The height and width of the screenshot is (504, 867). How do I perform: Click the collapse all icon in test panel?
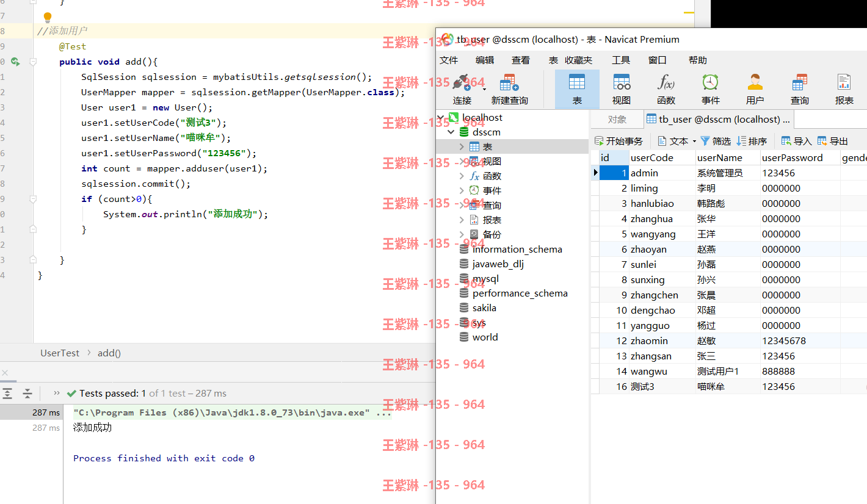(27, 394)
